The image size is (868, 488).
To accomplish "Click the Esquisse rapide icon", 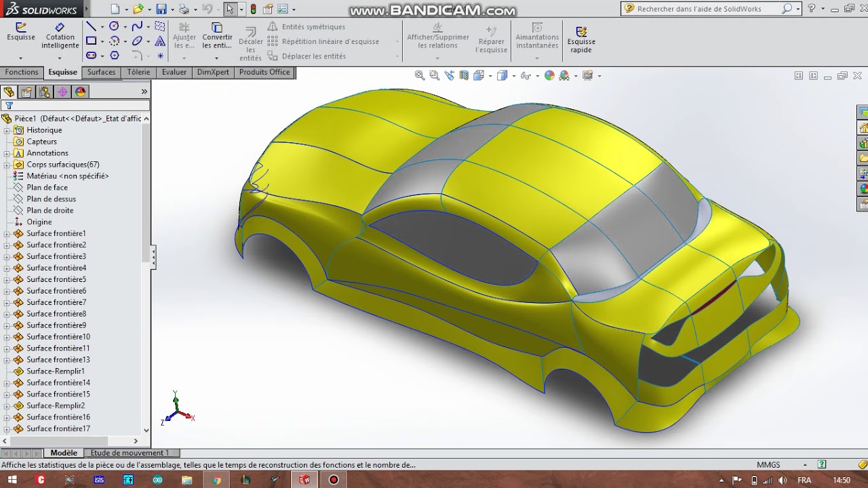I will [x=581, y=39].
